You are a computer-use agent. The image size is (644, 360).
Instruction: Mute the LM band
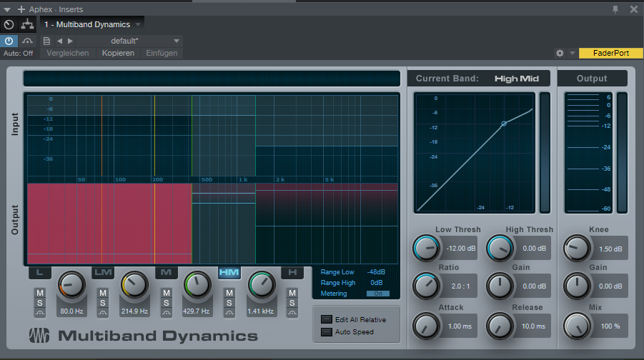pyautogui.click(x=103, y=293)
